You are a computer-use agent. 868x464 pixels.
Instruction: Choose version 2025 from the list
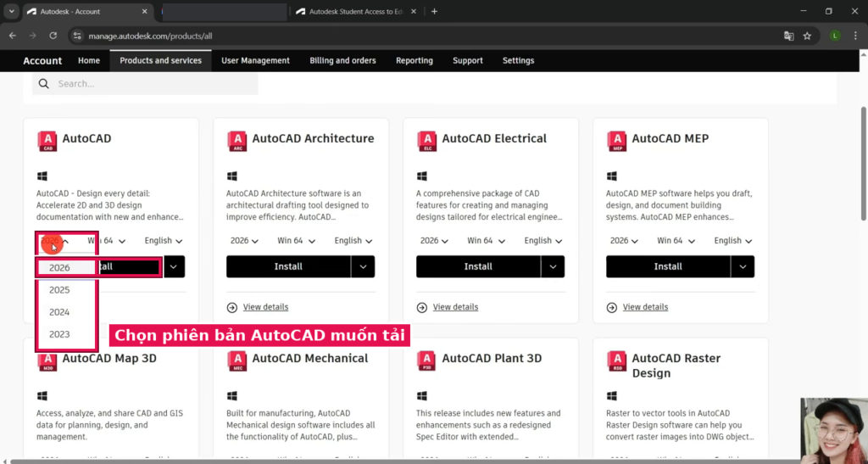[x=66, y=290]
